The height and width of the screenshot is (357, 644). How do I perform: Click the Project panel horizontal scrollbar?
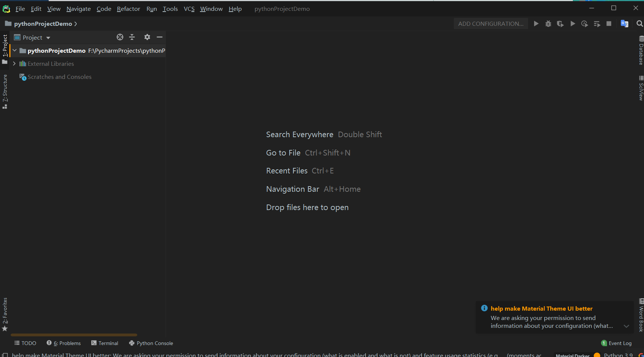[74, 335]
